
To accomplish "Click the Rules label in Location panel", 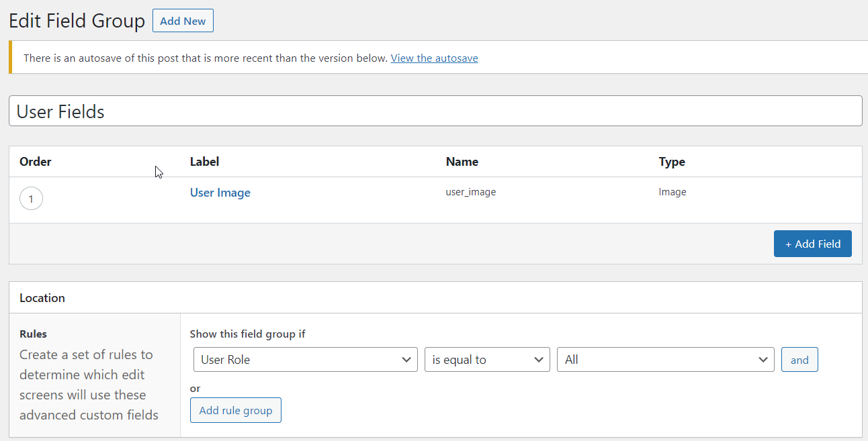I will coord(33,334).
